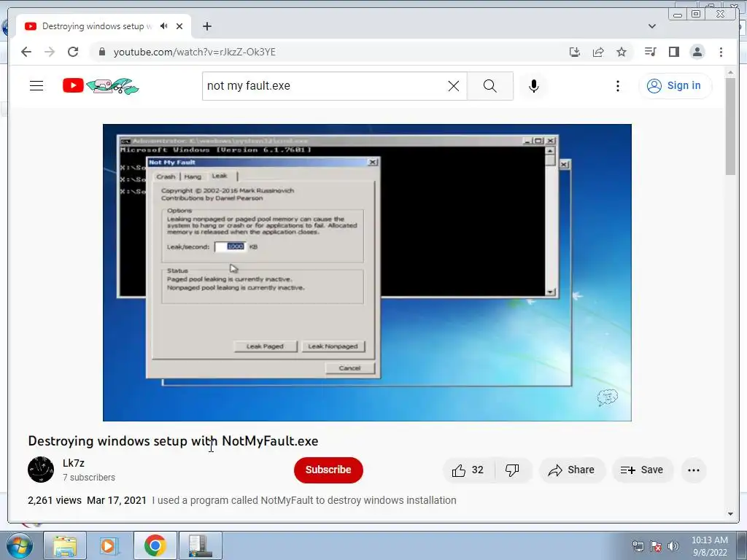Image resolution: width=747 pixels, height=560 pixels.
Task: Click the address bar URL
Action: [x=194, y=52]
